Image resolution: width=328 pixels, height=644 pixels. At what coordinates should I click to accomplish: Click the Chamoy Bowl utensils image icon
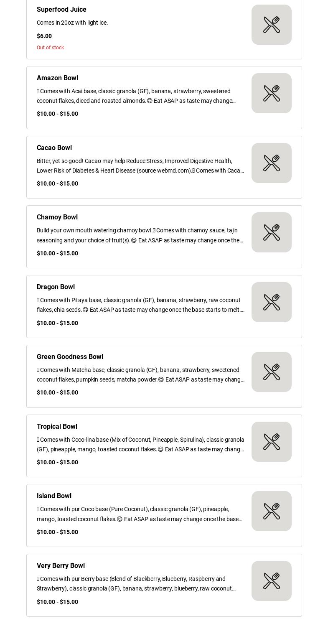point(271,232)
